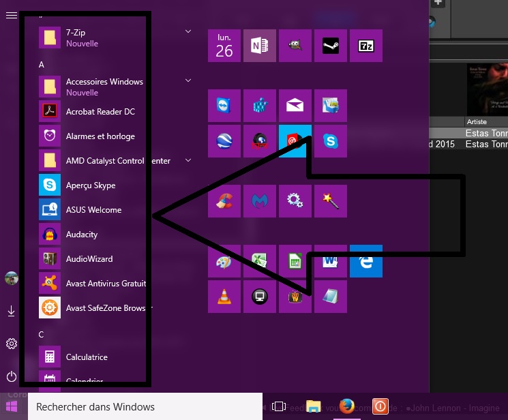Open the Registry Editor cube tile
The image size is (508, 420).
click(260, 106)
